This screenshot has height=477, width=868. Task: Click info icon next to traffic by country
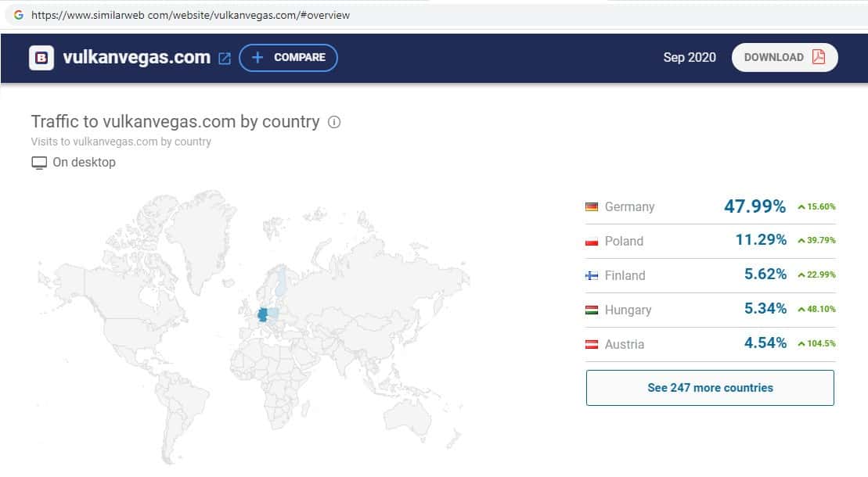(333, 122)
